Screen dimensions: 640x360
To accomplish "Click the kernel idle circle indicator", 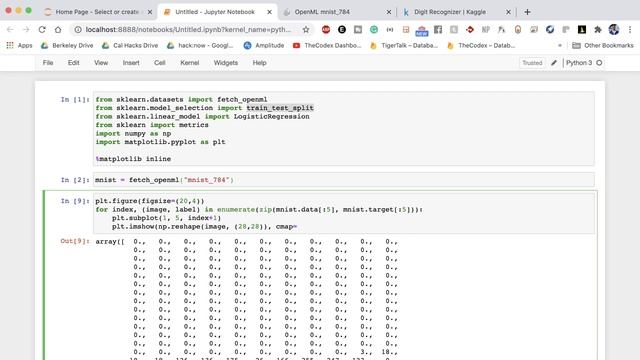I will pos(599,63).
